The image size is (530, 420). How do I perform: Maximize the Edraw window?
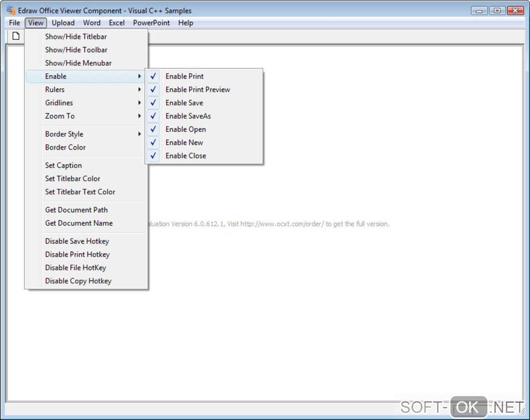(497, 10)
